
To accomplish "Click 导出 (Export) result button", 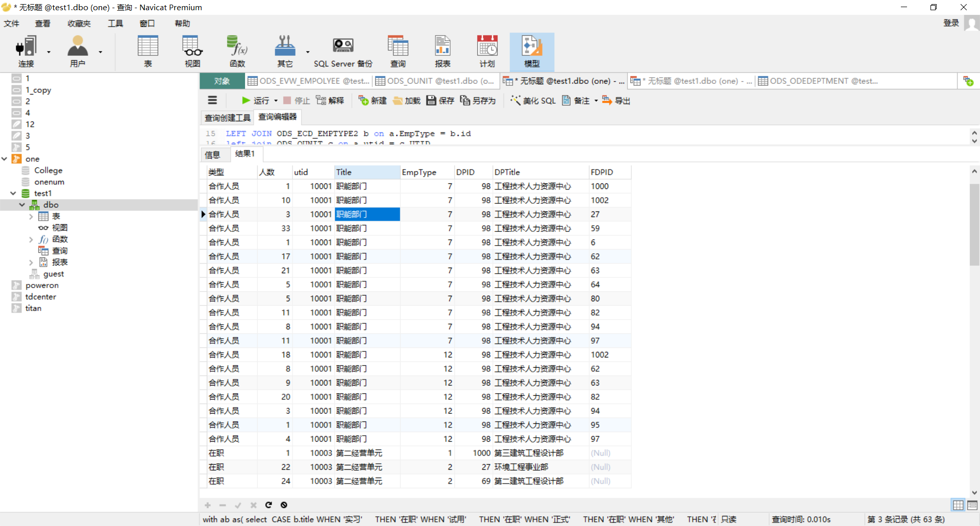I will 616,101.
